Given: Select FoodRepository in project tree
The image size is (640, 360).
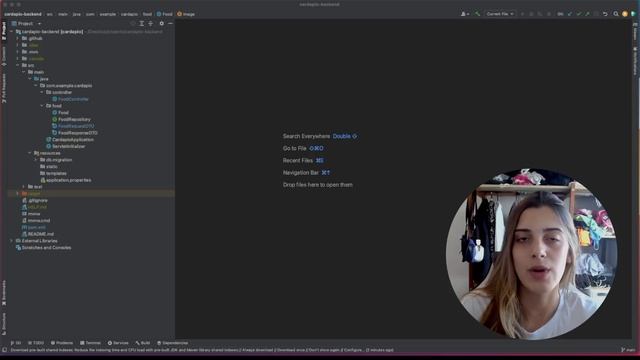Looking at the screenshot, I should (71, 119).
